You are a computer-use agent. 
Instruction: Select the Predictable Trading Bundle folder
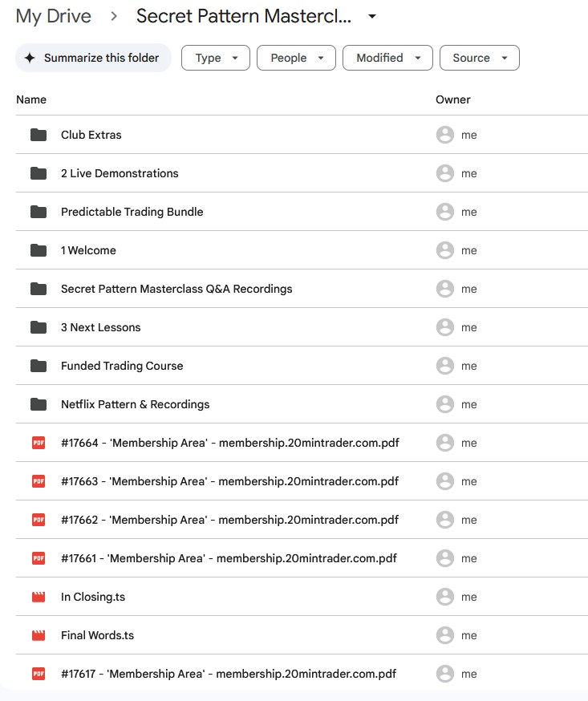[132, 212]
